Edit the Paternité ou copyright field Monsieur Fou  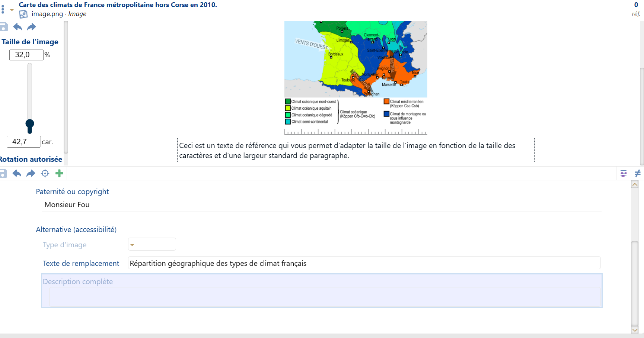(x=322, y=205)
